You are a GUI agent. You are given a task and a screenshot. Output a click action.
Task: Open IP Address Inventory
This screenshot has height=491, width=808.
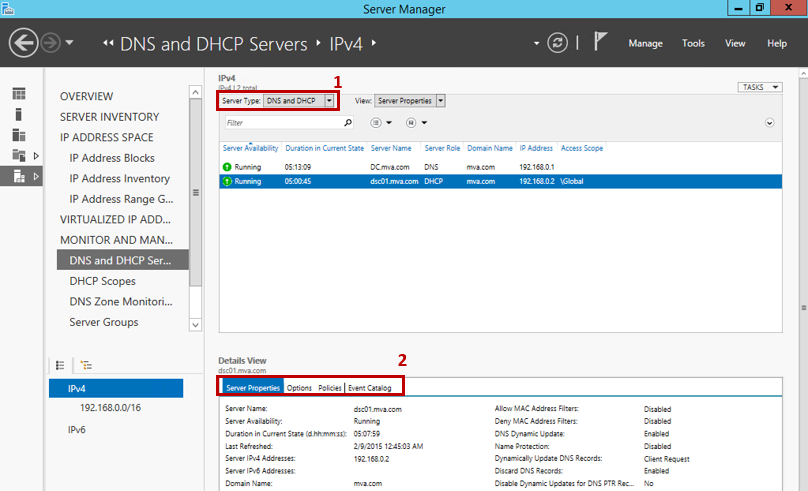[x=120, y=179]
